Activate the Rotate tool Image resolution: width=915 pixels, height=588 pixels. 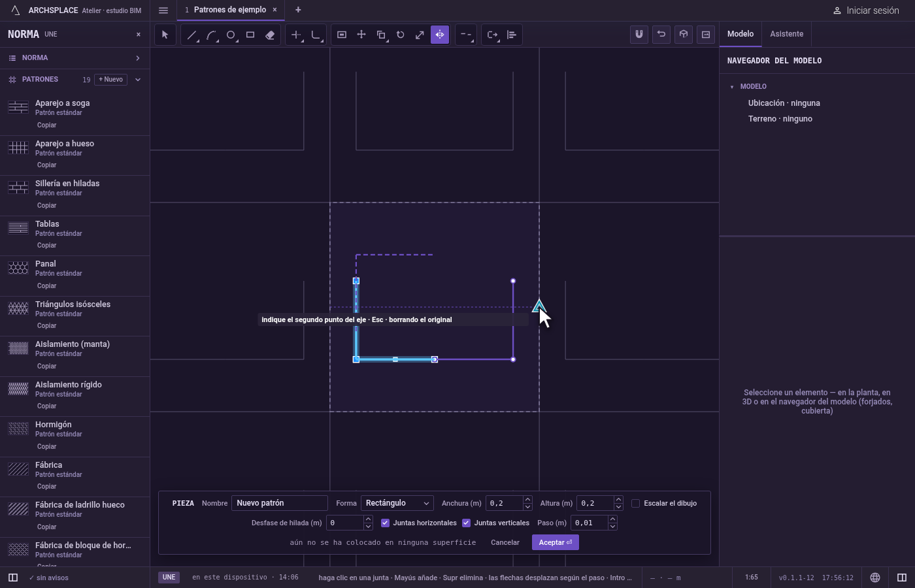point(401,35)
